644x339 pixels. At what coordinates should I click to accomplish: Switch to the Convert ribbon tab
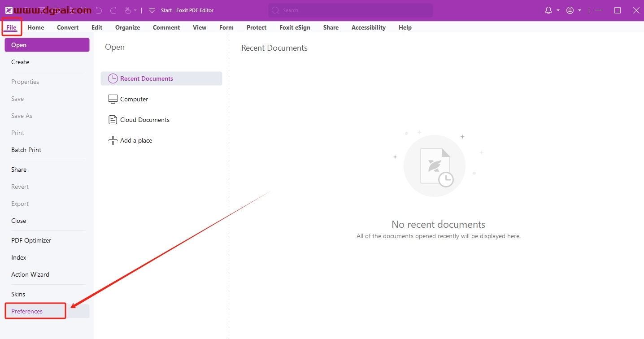point(68,27)
